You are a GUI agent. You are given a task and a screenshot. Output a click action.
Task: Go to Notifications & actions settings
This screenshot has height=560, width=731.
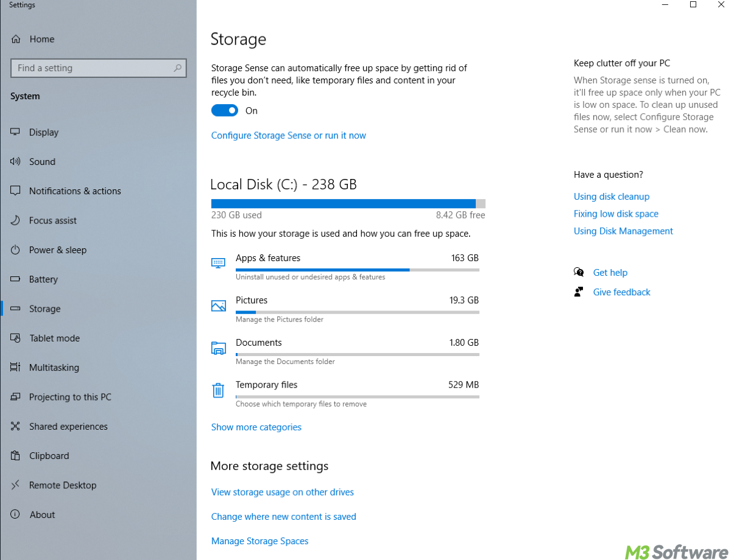[75, 191]
